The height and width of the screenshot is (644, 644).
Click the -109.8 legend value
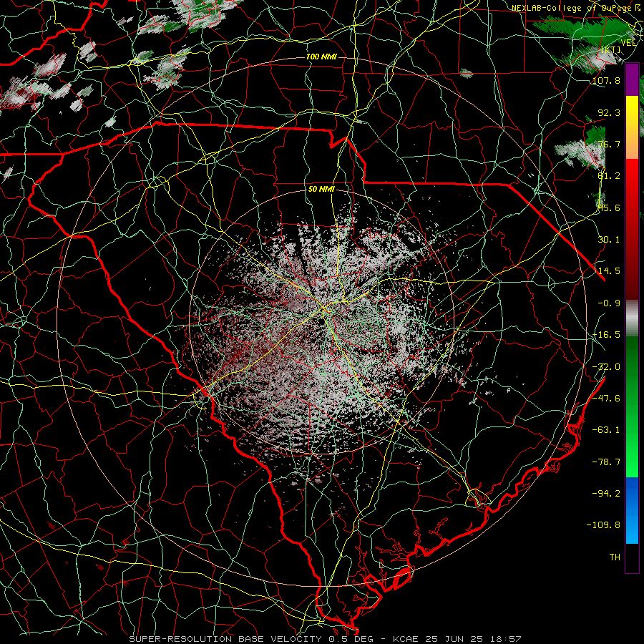click(x=603, y=525)
